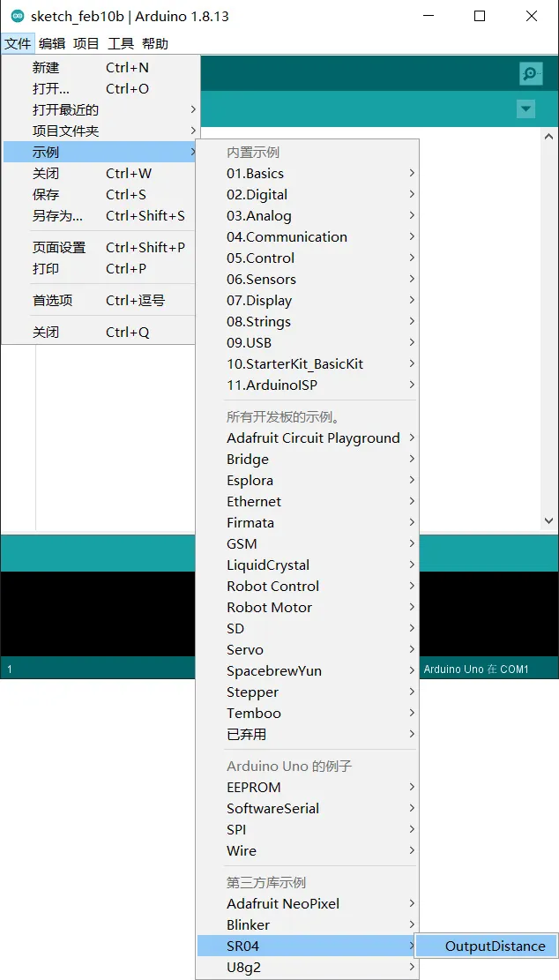Select the 示例 menu entry
The width and height of the screenshot is (559, 980).
pyautogui.click(x=101, y=152)
